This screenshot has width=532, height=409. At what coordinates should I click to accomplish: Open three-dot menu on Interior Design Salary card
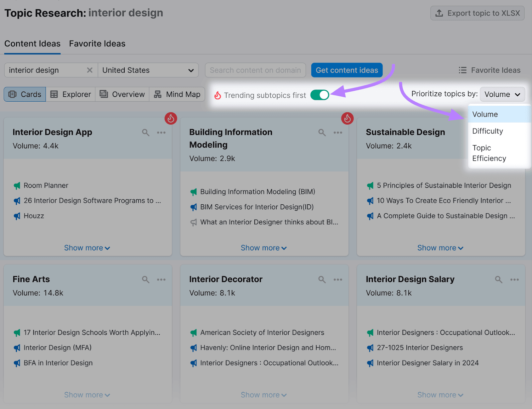pyautogui.click(x=514, y=279)
